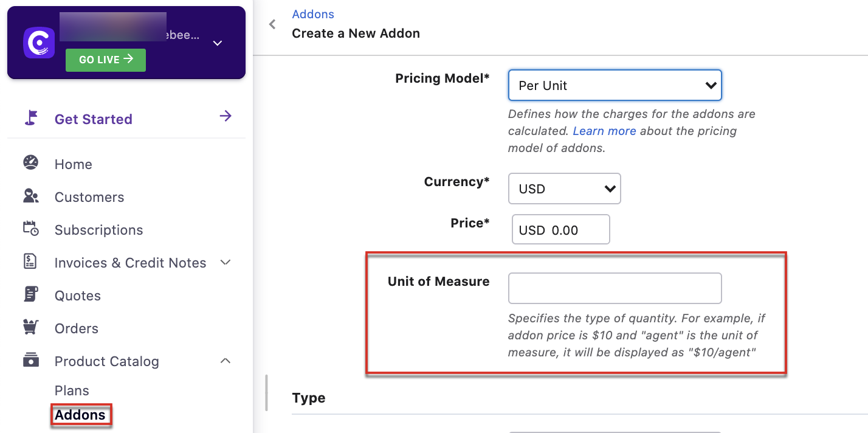Click the GO LIVE button

coord(106,60)
